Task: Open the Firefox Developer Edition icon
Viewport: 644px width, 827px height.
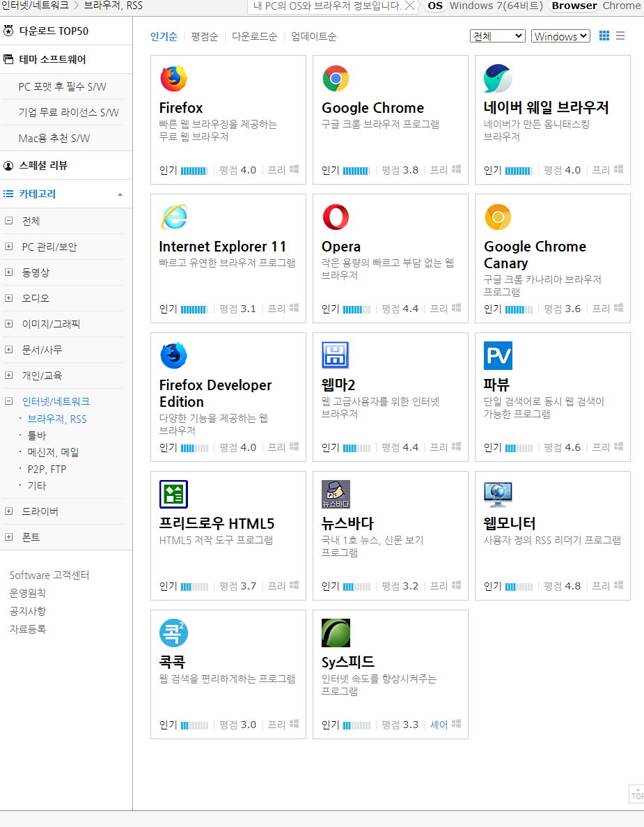Action: [173, 355]
